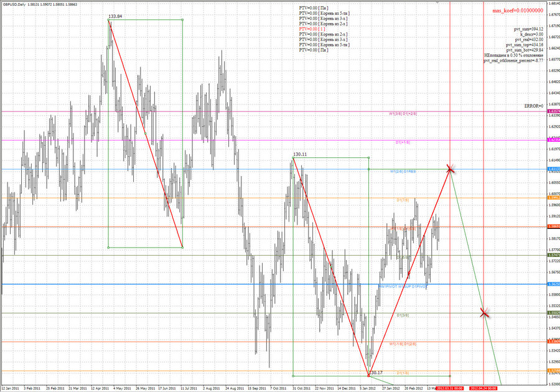Click the 'W1[-1/8] D1[2/8]' level label
Viewport: 560px width, 392px height.
(x=403, y=344)
